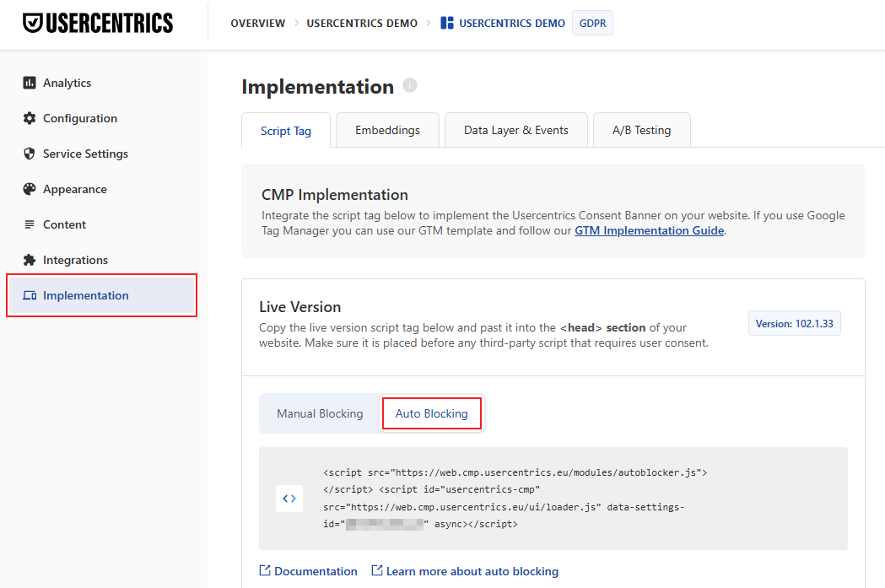Image resolution: width=885 pixels, height=588 pixels.
Task: Click the Appearance palette icon
Action: click(x=30, y=189)
